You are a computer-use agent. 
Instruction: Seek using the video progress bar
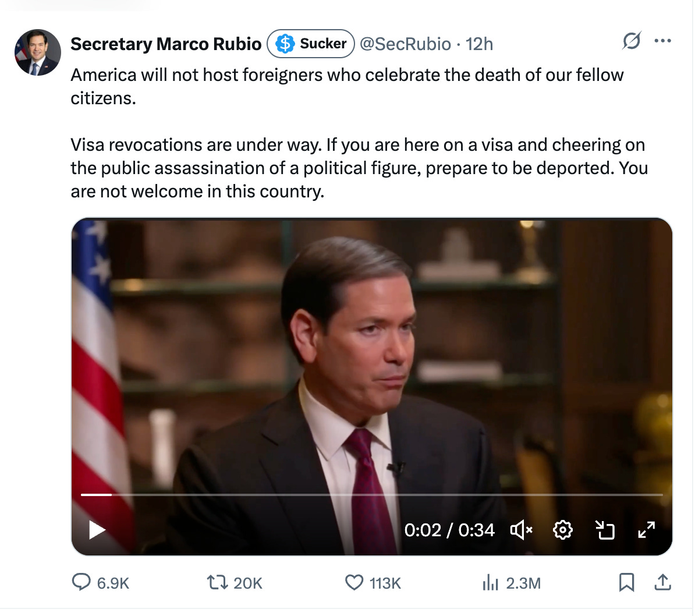point(373,495)
